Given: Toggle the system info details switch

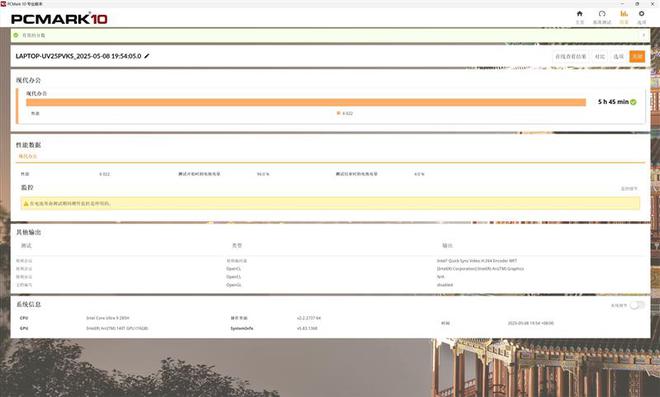Looking at the screenshot, I should pyautogui.click(x=637, y=305).
